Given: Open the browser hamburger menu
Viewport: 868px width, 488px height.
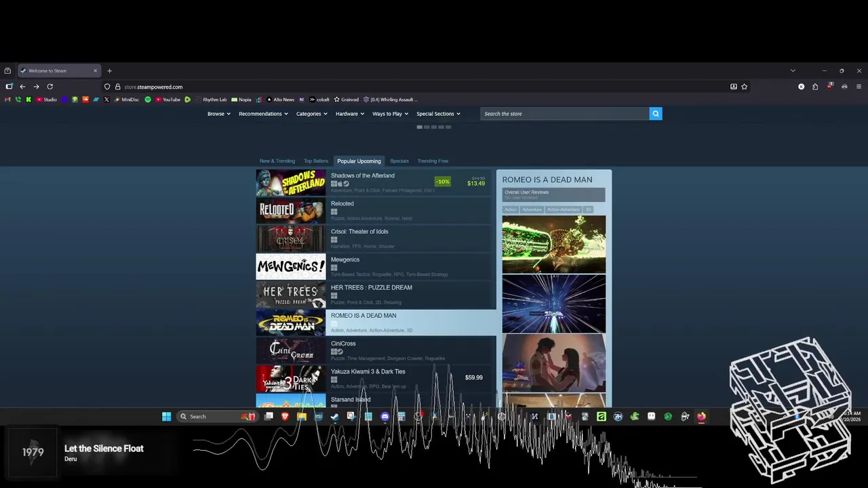Looking at the screenshot, I should pos(859,87).
